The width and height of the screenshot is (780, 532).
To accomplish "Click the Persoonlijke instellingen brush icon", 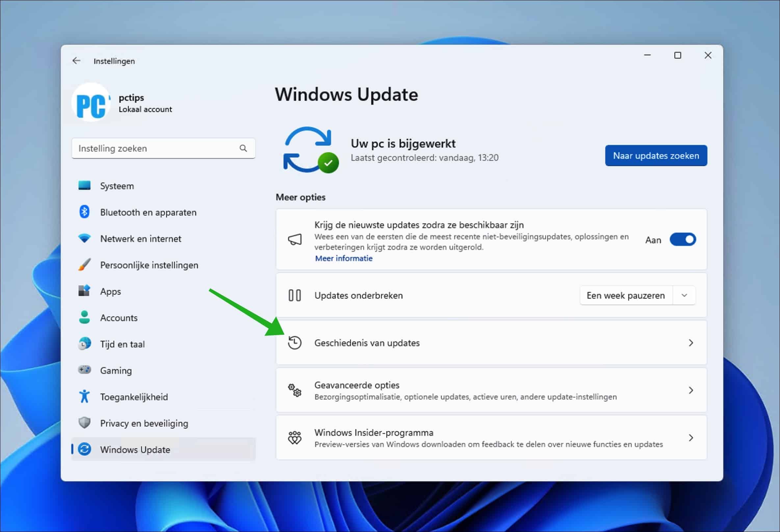I will point(84,264).
